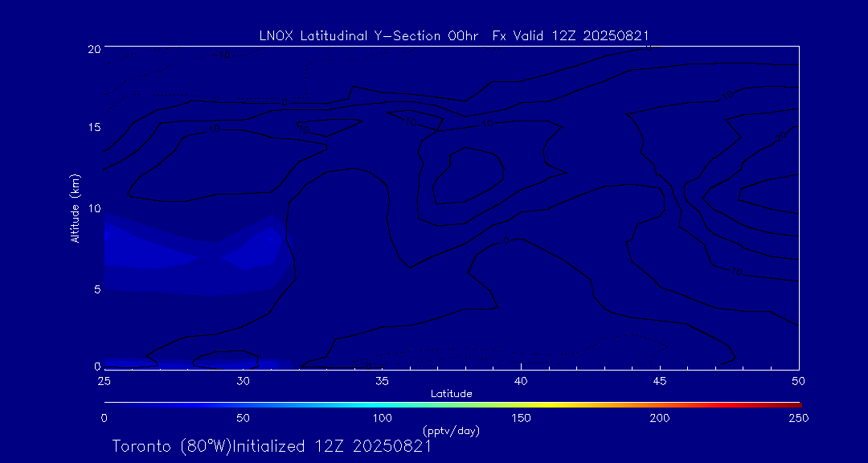Select the Toronto (80°W) Initialized footer text
The height and width of the screenshot is (463, 868).
tap(272, 446)
